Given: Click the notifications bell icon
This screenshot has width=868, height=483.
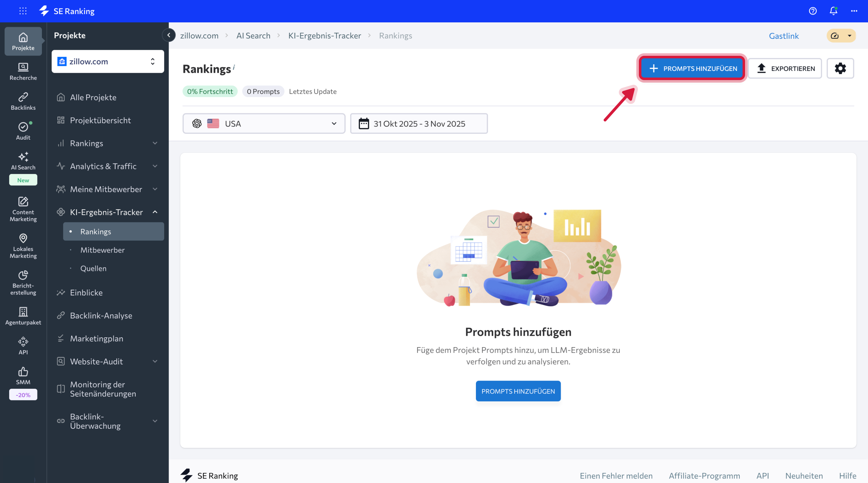Looking at the screenshot, I should (833, 11).
